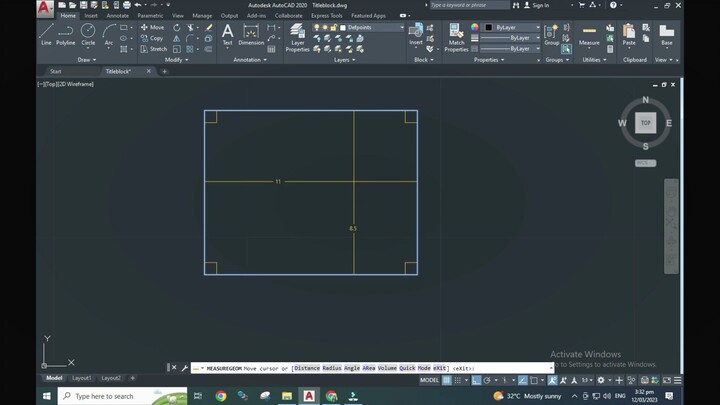Expand the Annotation panel
The width and height of the screenshot is (720, 405).
point(250,60)
